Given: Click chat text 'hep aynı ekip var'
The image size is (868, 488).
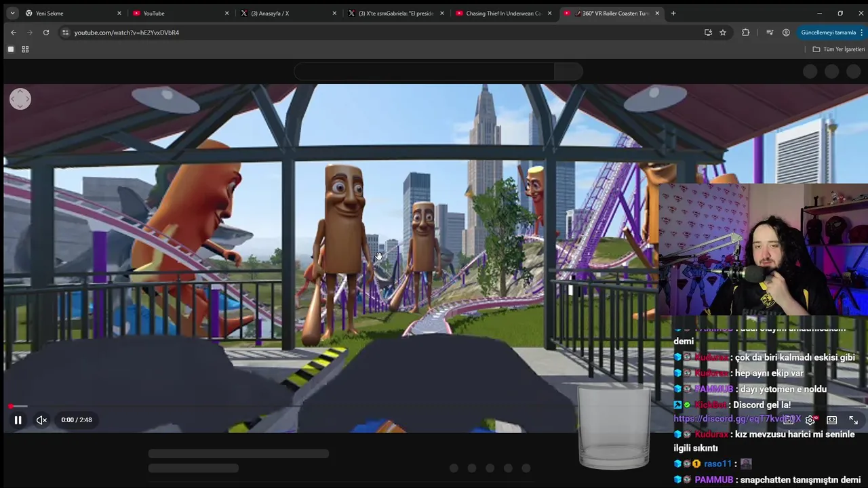Looking at the screenshot, I should (769, 373).
